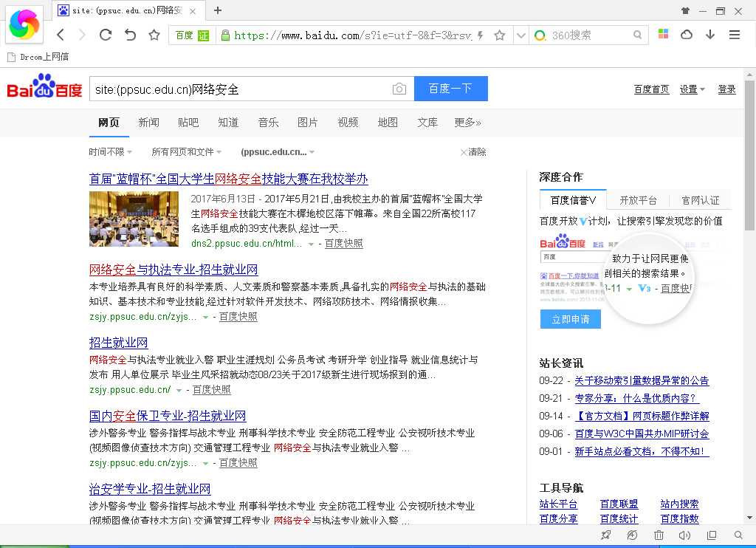756x548 pixels.
Task: Open a new tab with plus button
Action: click(x=218, y=10)
